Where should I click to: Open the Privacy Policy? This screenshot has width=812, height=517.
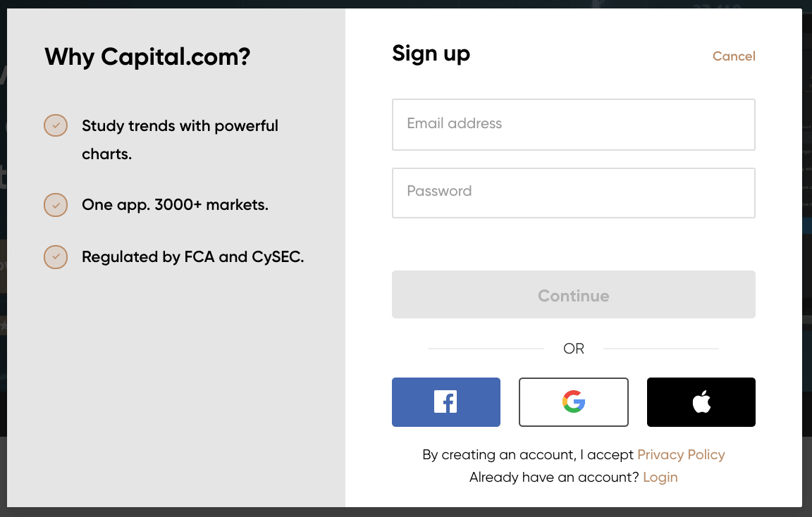(x=681, y=454)
